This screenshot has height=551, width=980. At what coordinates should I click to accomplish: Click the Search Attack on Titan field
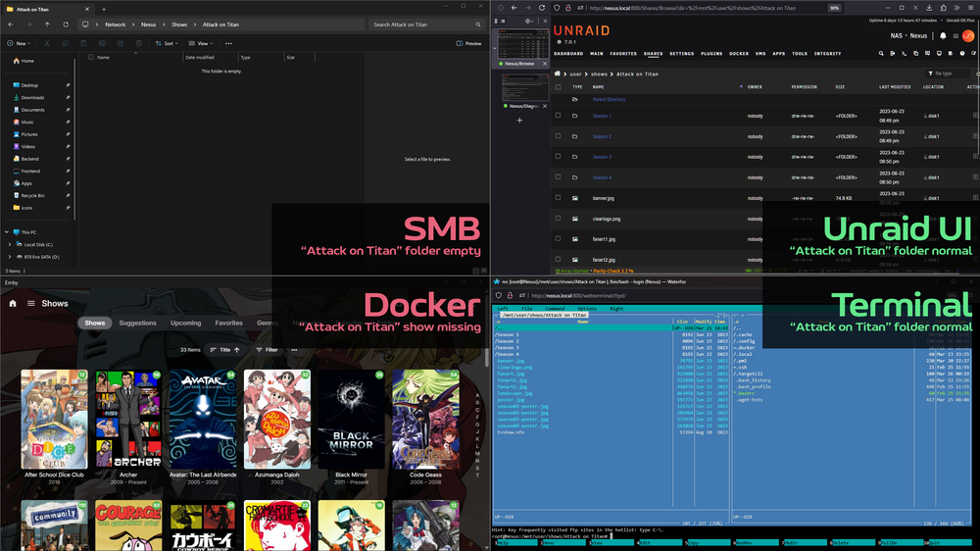tap(426, 25)
